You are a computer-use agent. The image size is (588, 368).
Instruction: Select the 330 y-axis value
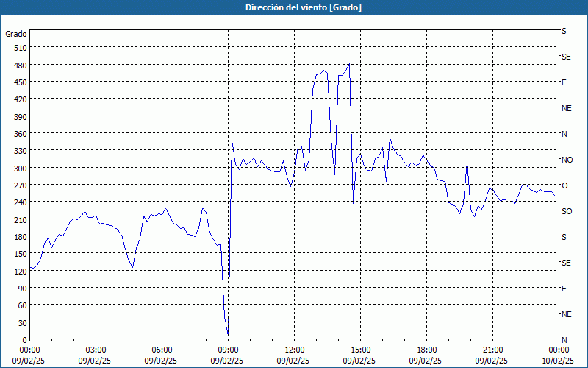point(21,151)
